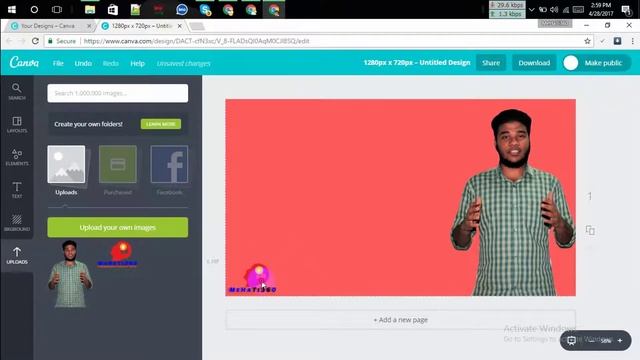Click Redo in the Canva header
Viewport: 640px width, 360px height.
tap(111, 63)
